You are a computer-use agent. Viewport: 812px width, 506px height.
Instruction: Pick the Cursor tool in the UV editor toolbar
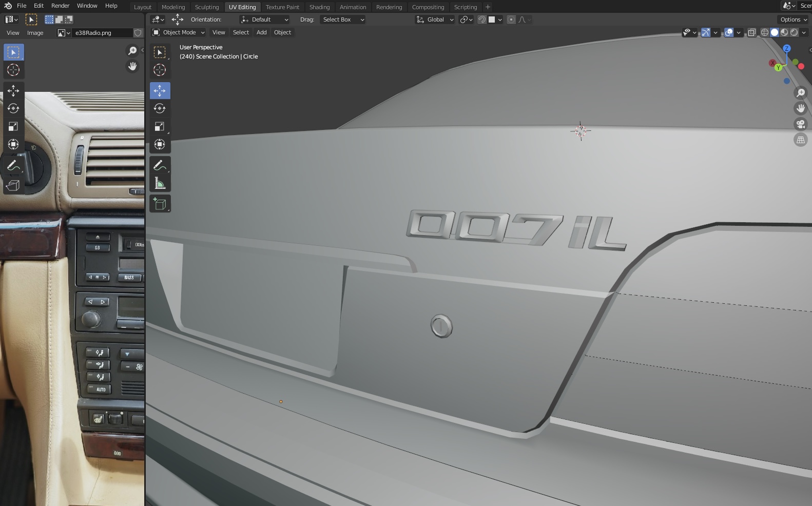click(x=13, y=70)
